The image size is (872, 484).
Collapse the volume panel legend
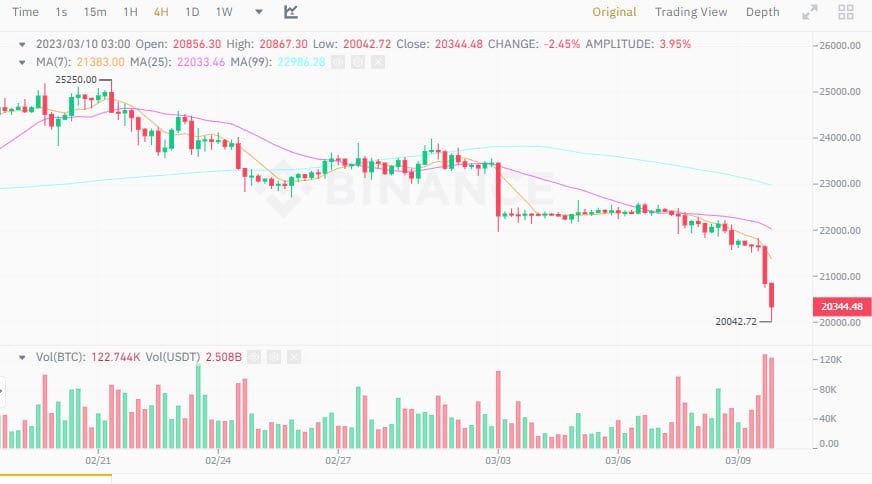(23, 357)
